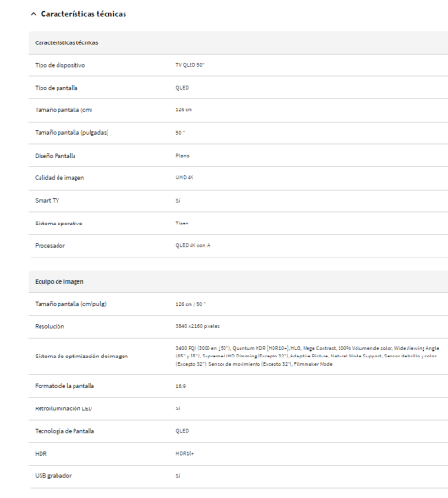Select the 'Procesador' label
The width and height of the screenshot is (448, 498).
(50, 246)
